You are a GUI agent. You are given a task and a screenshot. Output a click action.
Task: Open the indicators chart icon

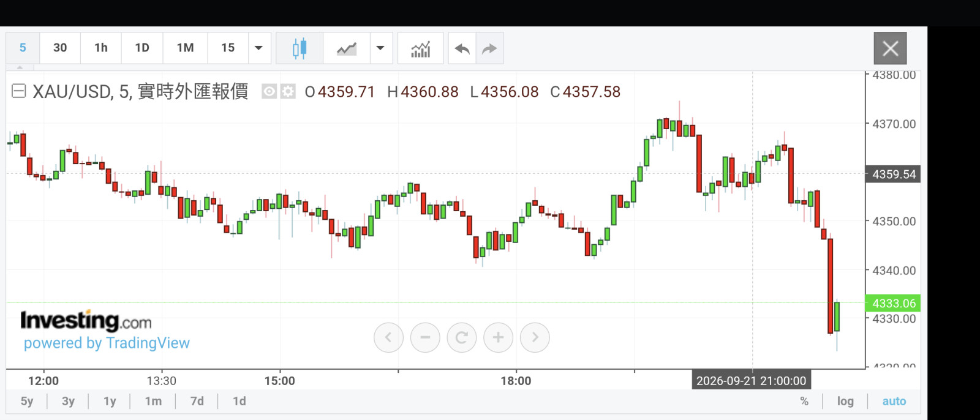click(420, 48)
